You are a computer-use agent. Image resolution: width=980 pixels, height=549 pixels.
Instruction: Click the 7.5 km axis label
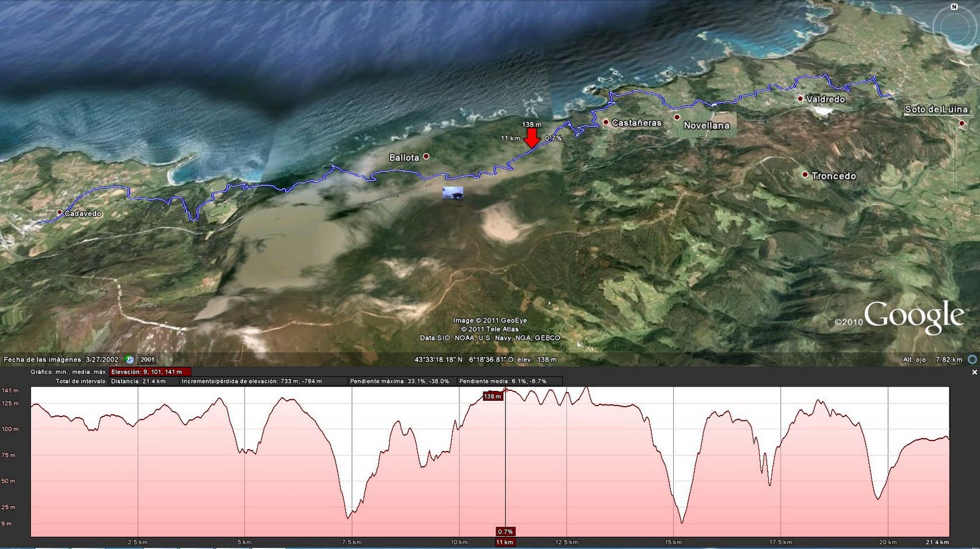[x=352, y=542]
